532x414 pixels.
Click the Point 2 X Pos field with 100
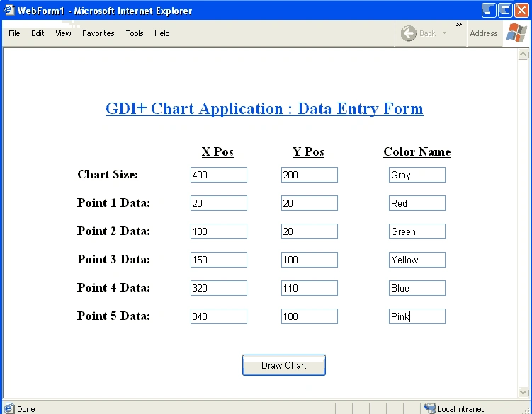pos(219,231)
